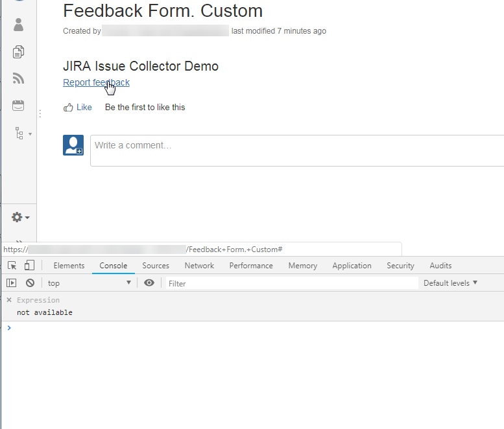Image resolution: width=504 pixels, height=429 pixels.
Task: Click the console Filter input field
Action: (x=292, y=283)
